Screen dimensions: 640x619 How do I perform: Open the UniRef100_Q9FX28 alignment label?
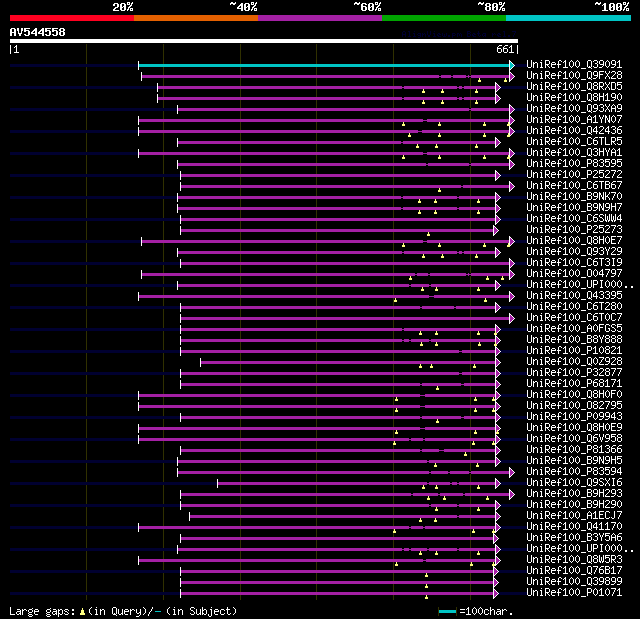pos(574,75)
